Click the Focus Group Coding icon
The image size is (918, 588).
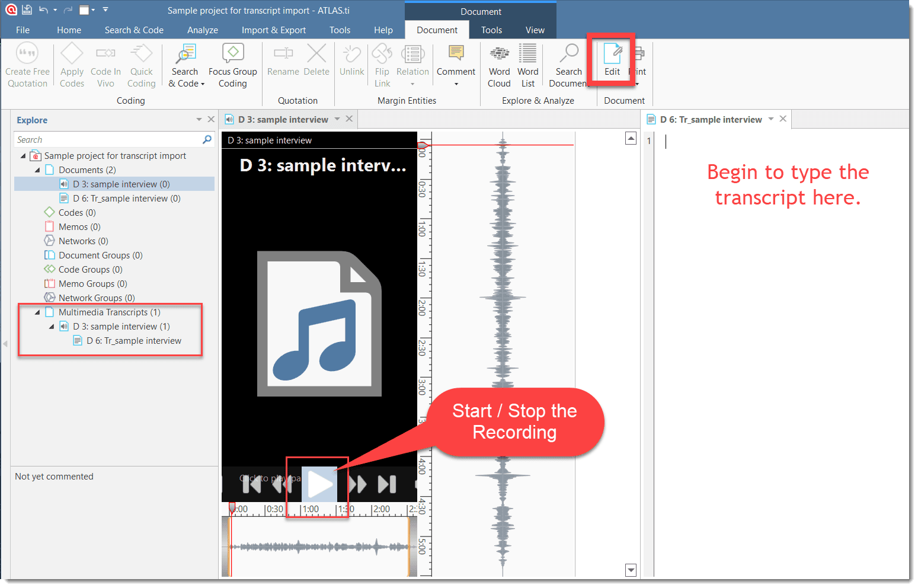pyautogui.click(x=232, y=55)
